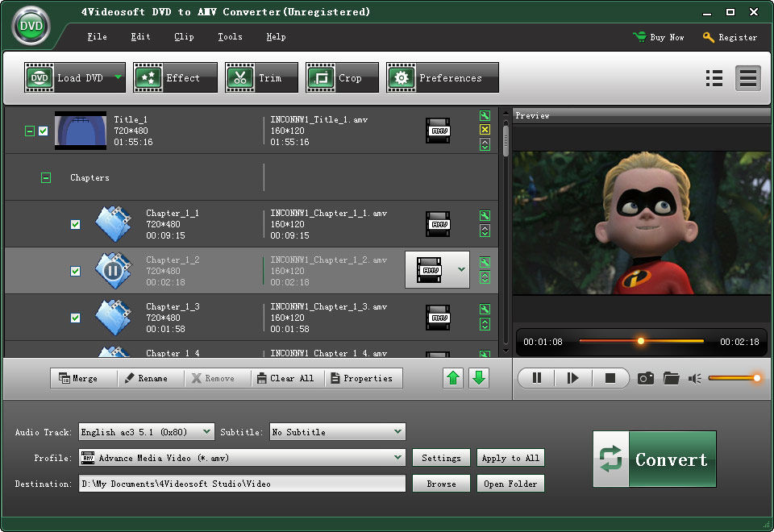Click AMV format icon for Chapter_1_1
774x532 pixels.
[x=439, y=224]
